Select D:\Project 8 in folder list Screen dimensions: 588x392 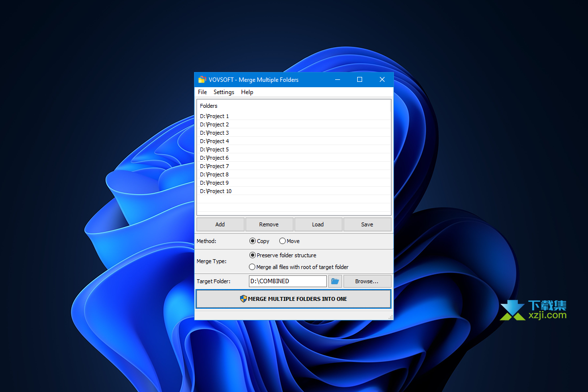[294, 174]
